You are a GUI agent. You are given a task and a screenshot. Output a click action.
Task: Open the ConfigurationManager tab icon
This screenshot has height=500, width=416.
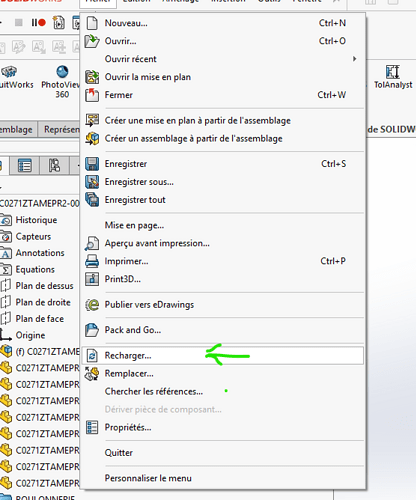click(54, 165)
